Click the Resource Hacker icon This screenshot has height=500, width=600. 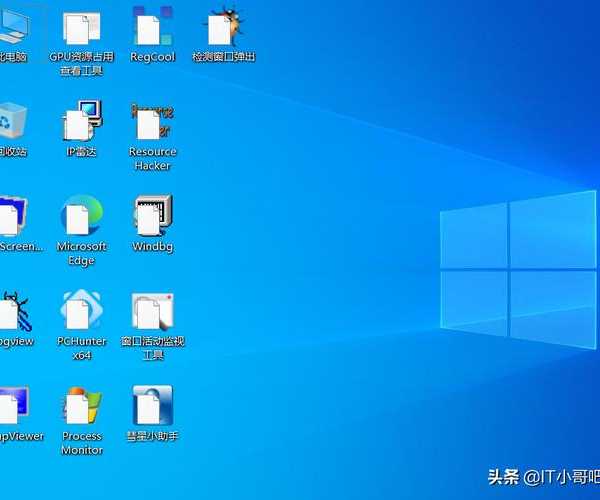point(152,122)
